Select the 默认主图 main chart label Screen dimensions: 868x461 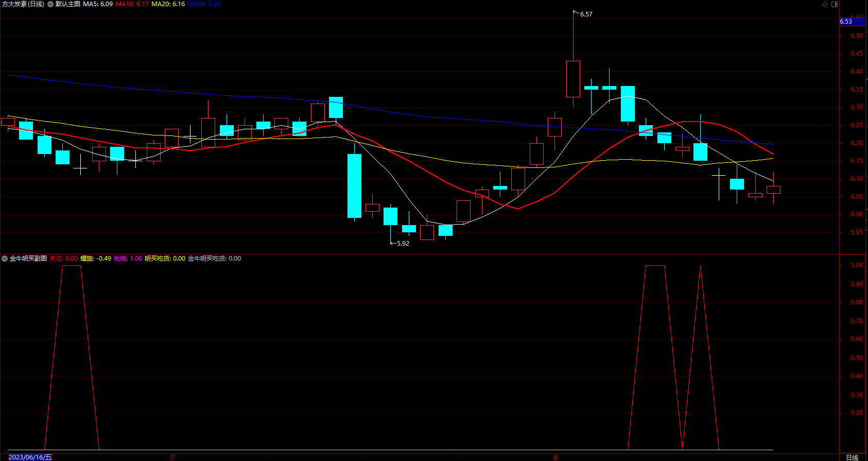68,4
